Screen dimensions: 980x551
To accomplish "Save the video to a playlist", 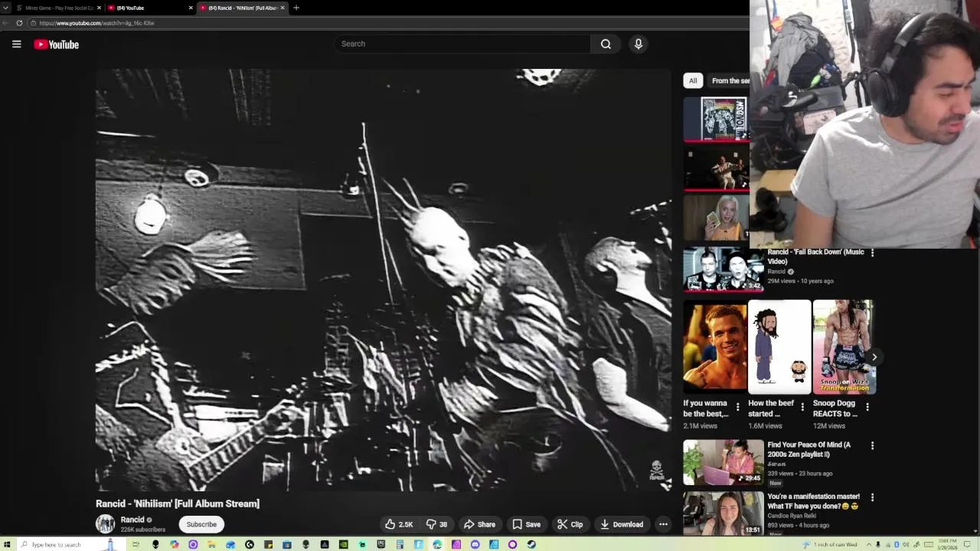I will coord(526,524).
